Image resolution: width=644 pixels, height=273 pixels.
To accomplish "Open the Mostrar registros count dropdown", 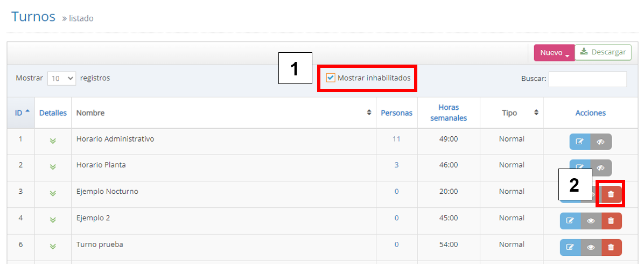I will tap(62, 79).
